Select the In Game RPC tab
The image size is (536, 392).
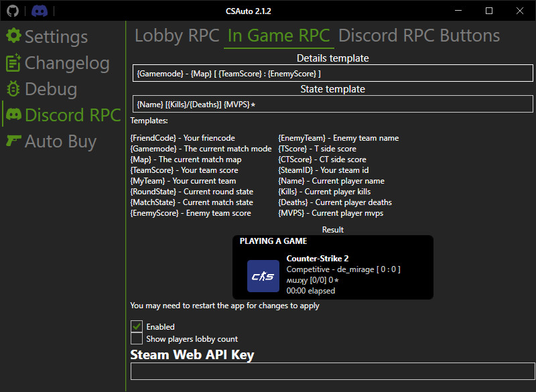pos(279,36)
